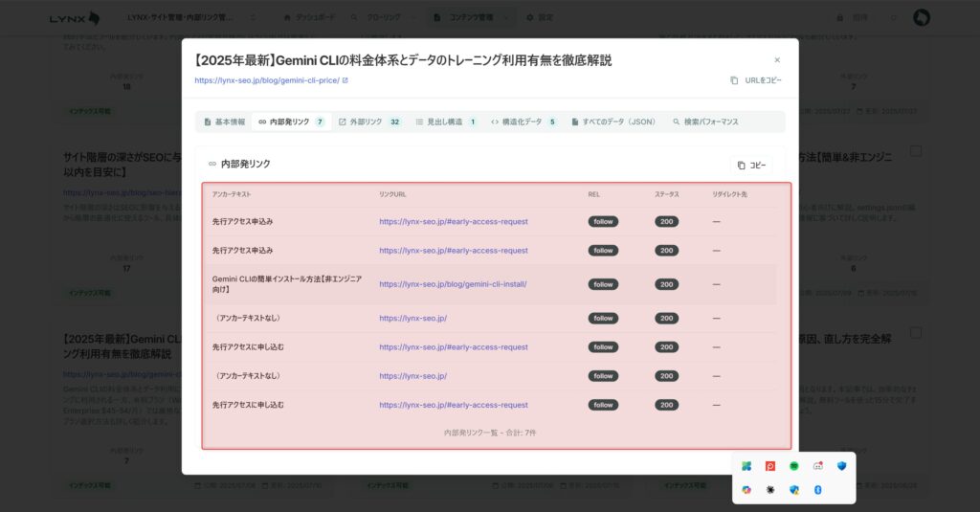The width and height of the screenshot is (980, 512).
Task: Click the green Spotify tray icon
Action: [794, 466]
